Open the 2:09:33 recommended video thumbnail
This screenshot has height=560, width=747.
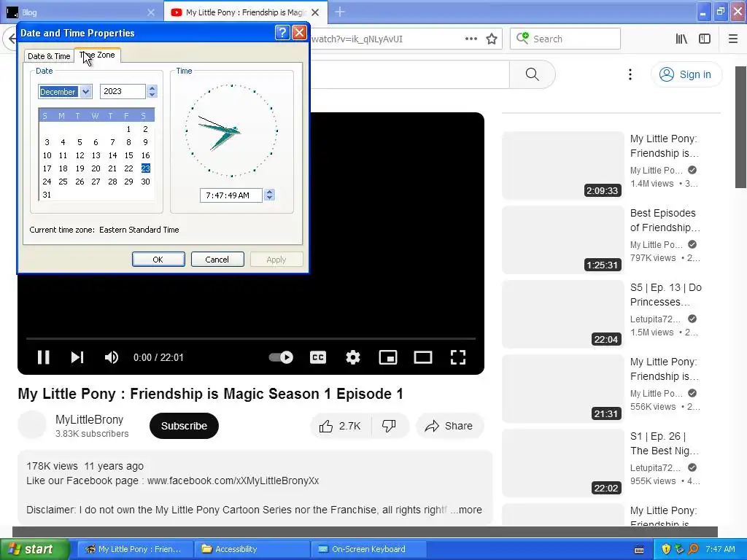(562, 166)
